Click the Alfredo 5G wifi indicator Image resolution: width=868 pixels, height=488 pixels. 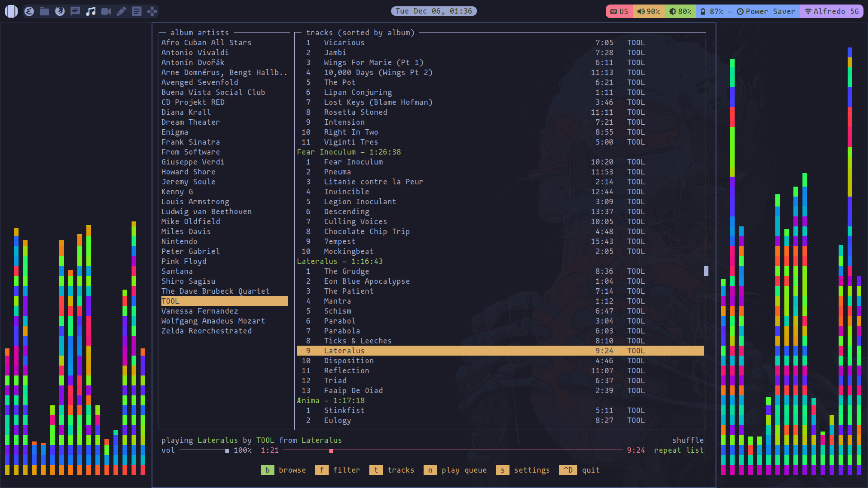click(831, 11)
